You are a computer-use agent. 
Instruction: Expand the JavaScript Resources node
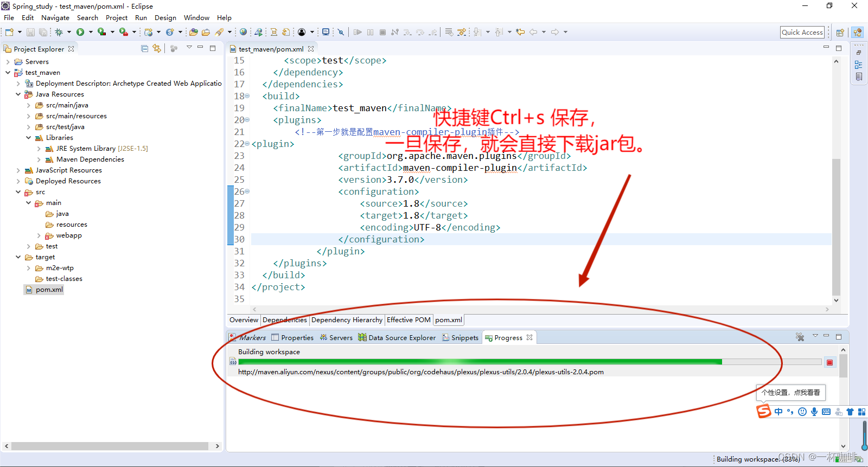(18, 170)
